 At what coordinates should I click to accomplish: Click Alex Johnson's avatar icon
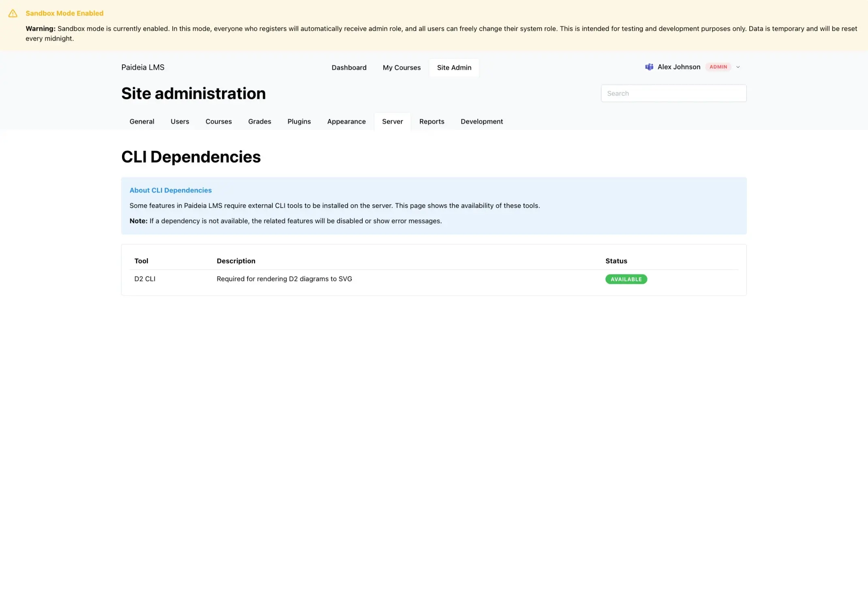point(649,67)
